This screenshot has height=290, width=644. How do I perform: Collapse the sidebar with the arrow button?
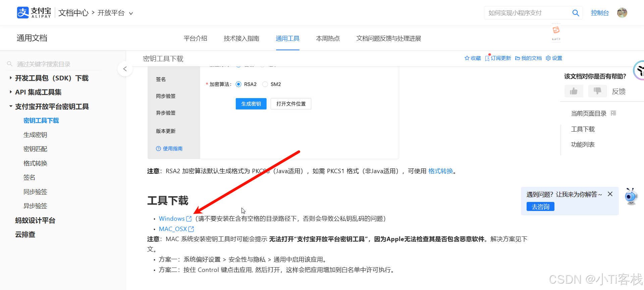[125, 69]
